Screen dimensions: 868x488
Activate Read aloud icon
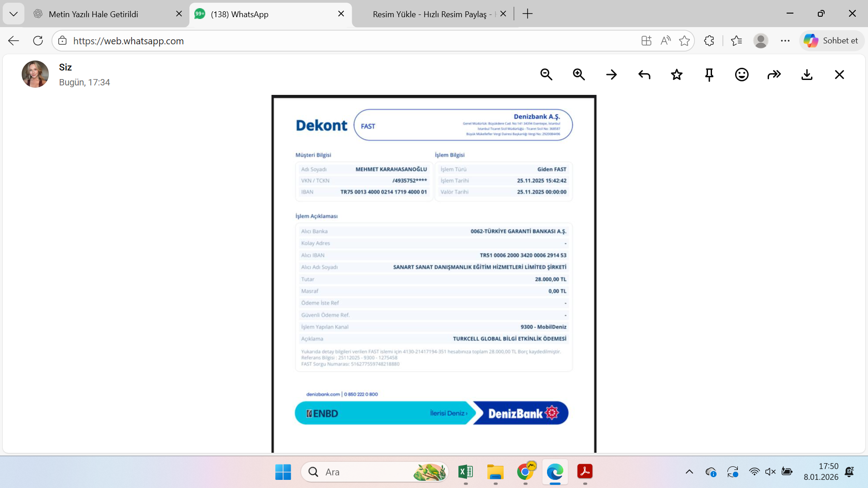point(665,41)
